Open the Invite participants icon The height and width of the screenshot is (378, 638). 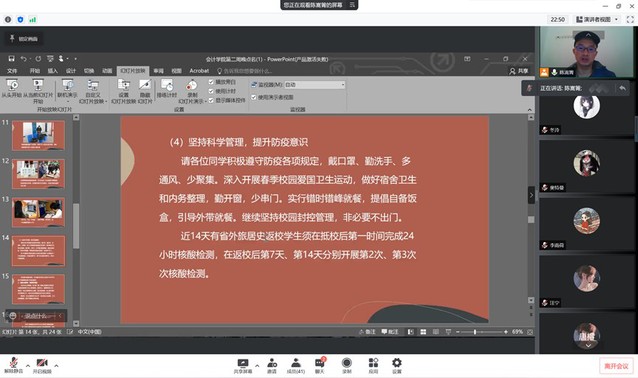click(x=272, y=365)
